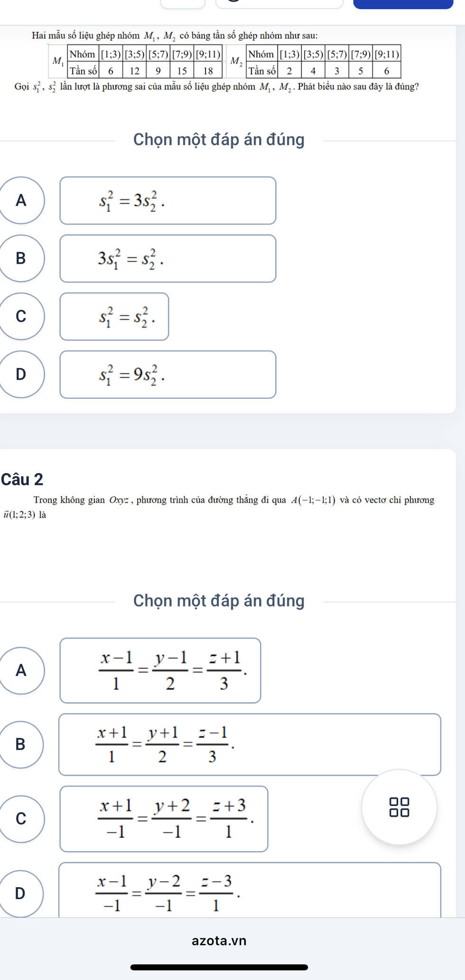Image resolution: width=465 pixels, height=980 pixels.
Task: Tap line equation box (x−1)/−1=(y−2)/−1=(z−3)/1
Action: coord(250,890)
